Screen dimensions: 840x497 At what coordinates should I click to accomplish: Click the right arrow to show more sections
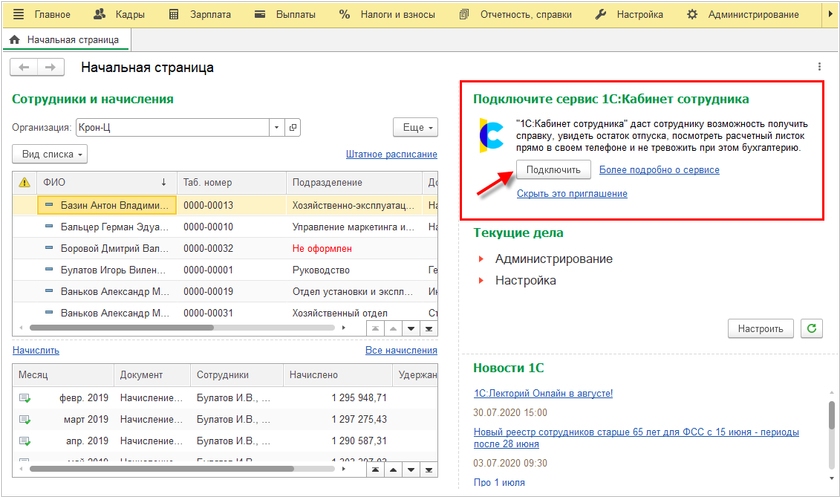[830, 14]
